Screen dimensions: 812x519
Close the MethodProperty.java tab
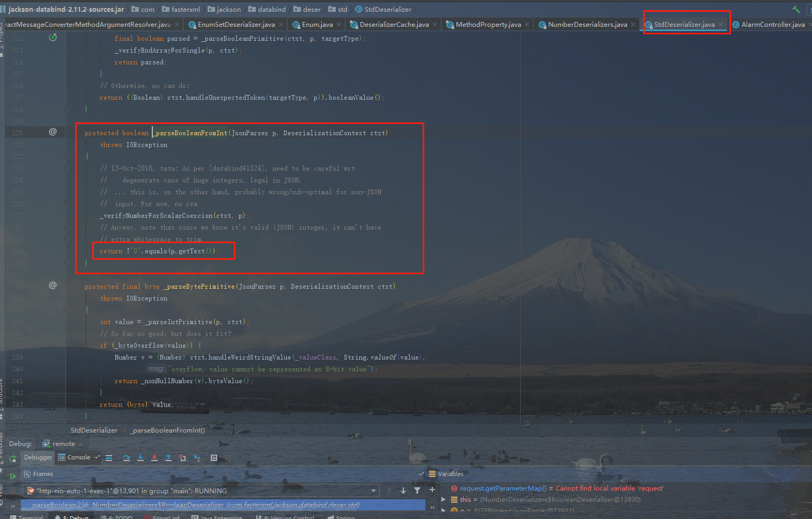point(527,24)
